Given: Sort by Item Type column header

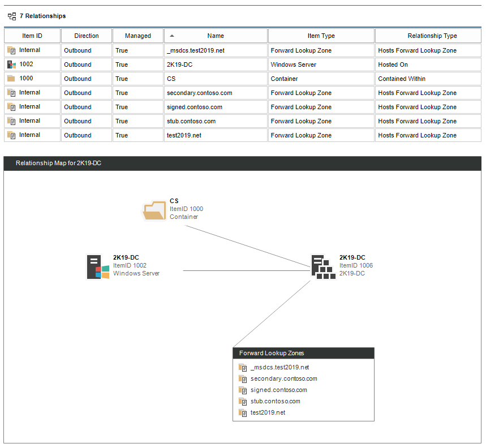Looking at the screenshot, I should click(x=321, y=36).
